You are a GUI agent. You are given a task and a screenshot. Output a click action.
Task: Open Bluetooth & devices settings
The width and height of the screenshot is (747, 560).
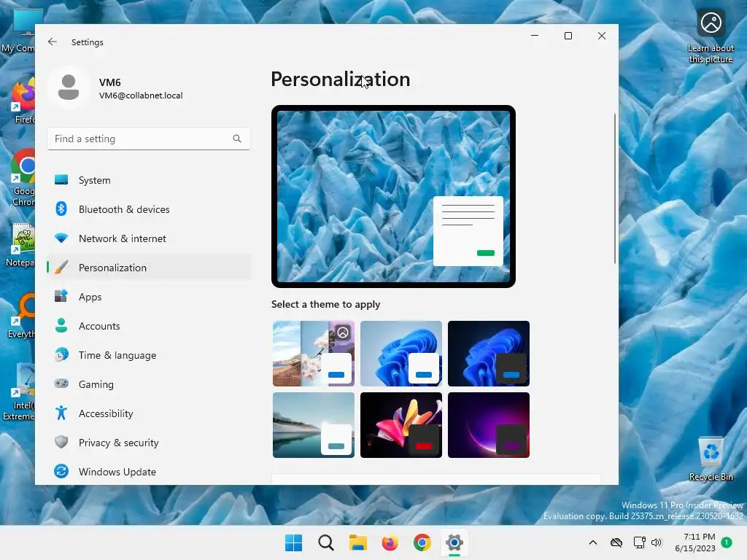(x=149, y=209)
